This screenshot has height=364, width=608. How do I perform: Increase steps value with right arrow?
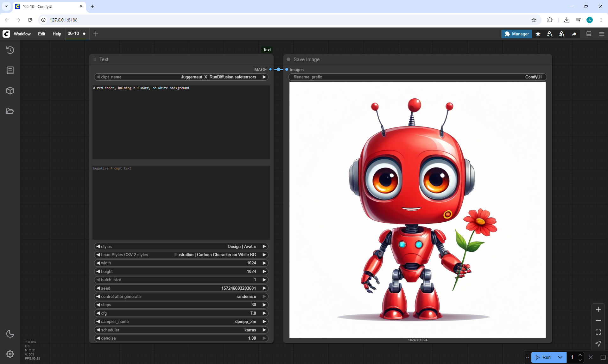(x=264, y=305)
